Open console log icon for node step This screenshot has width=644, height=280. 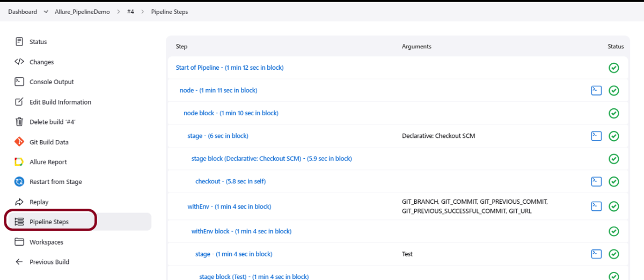596,91
